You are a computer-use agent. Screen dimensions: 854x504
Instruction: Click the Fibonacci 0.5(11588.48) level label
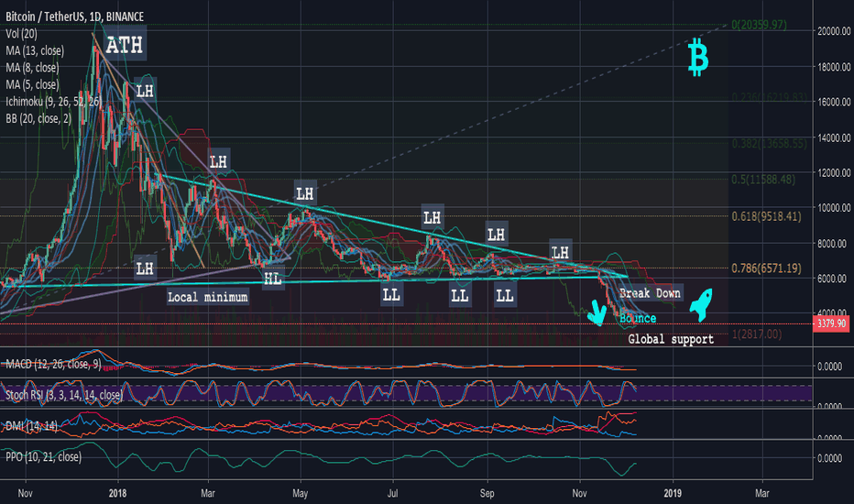pos(763,180)
